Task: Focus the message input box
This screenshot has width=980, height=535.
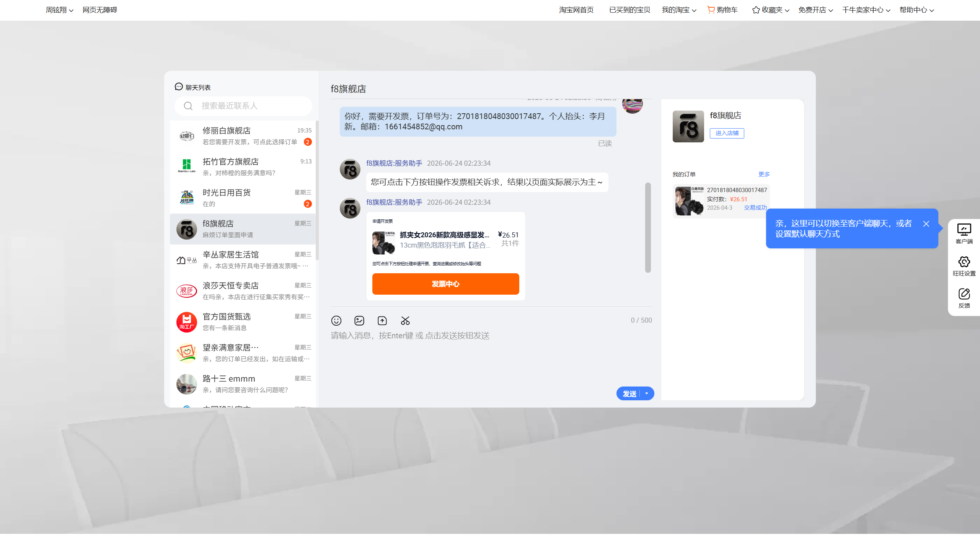Action: [x=491, y=356]
